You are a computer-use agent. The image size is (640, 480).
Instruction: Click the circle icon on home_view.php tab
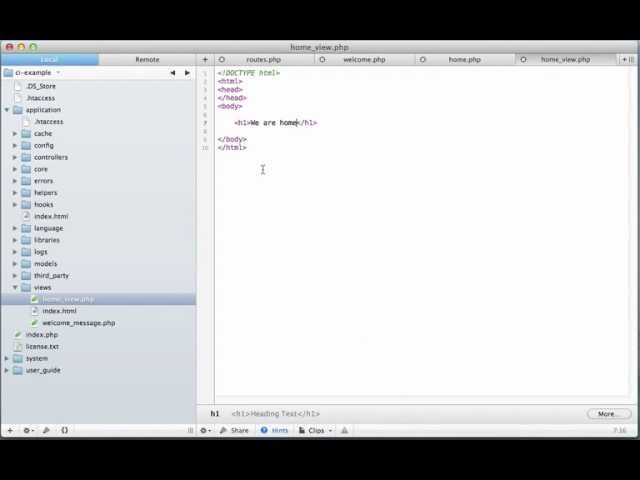point(523,60)
